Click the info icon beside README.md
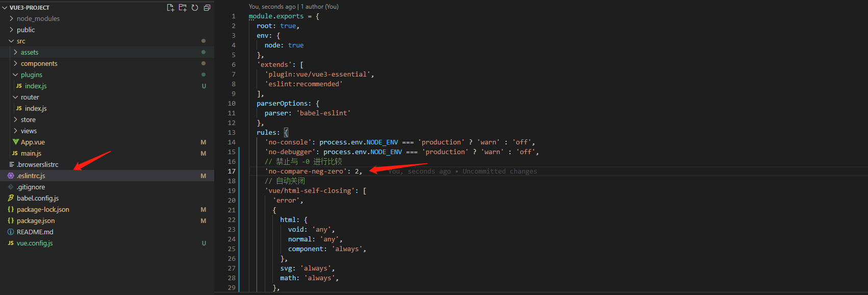868x295 pixels. 11,232
